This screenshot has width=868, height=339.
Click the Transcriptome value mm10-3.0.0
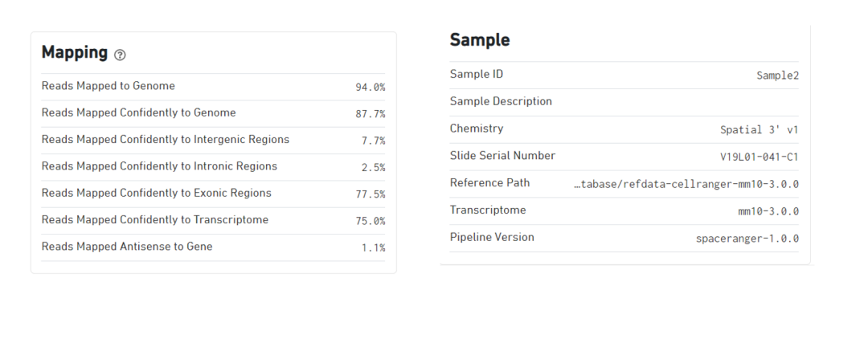click(x=768, y=211)
